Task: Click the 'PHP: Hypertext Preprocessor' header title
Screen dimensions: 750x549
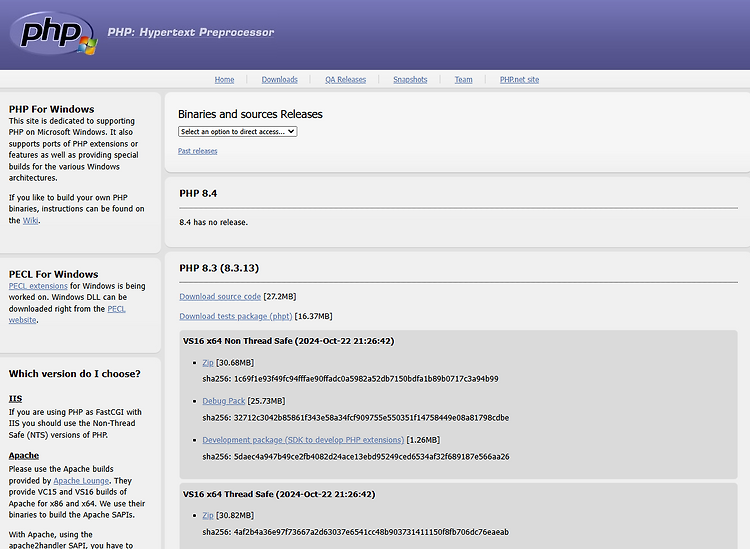Action: point(191,32)
